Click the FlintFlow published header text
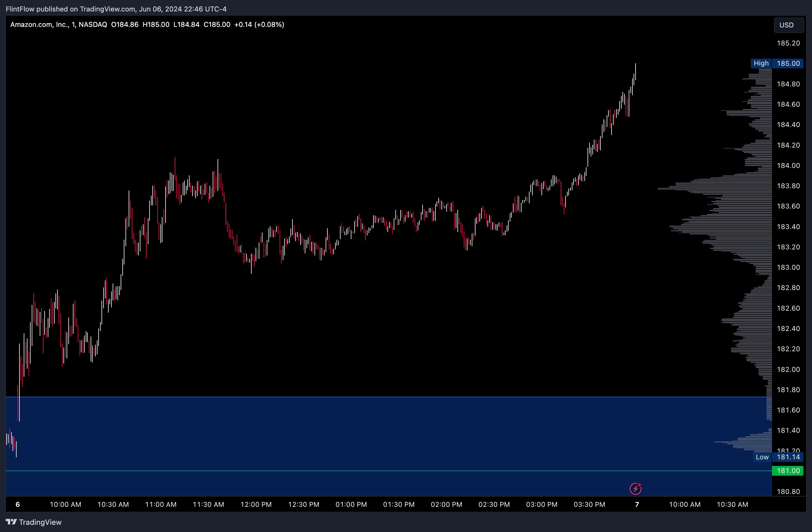 [116, 9]
